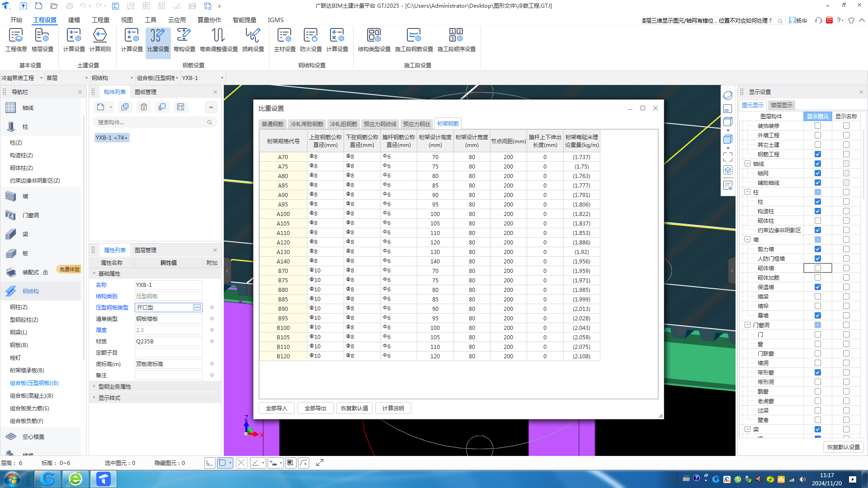Image resolution: width=868 pixels, height=488 pixels.
Task: Click the 全部导出 button
Action: pyautogui.click(x=316, y=408)
